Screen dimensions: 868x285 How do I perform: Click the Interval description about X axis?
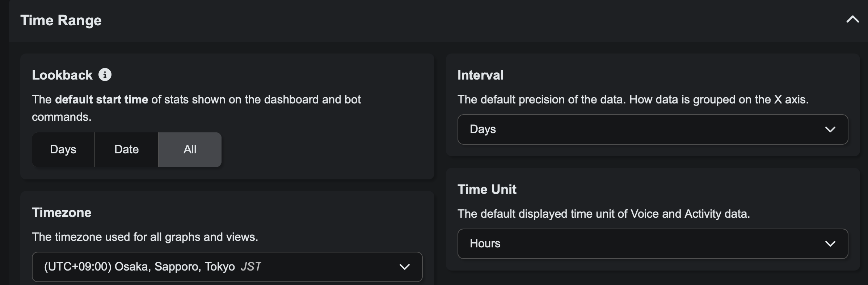tap(633, 99)
